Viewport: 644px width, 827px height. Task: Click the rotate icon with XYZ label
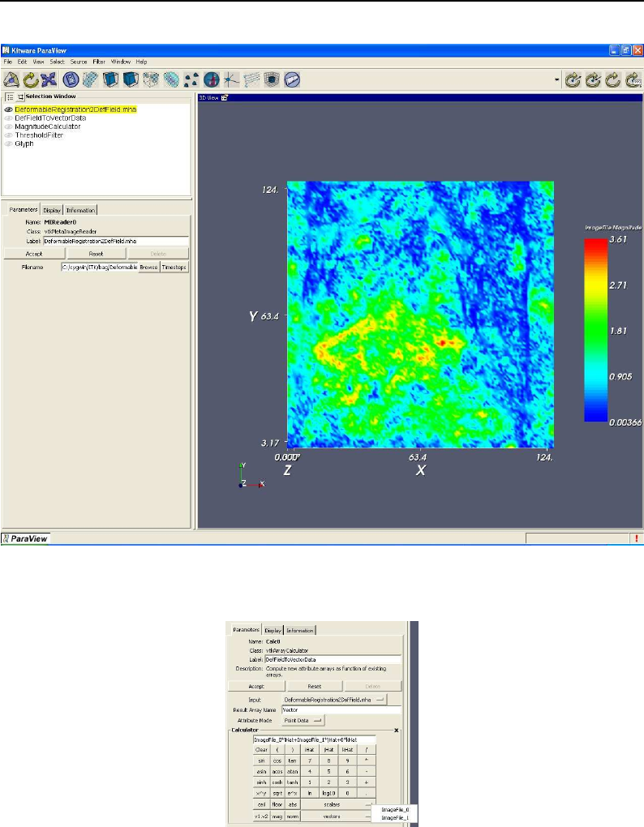(x=633, y=79)
